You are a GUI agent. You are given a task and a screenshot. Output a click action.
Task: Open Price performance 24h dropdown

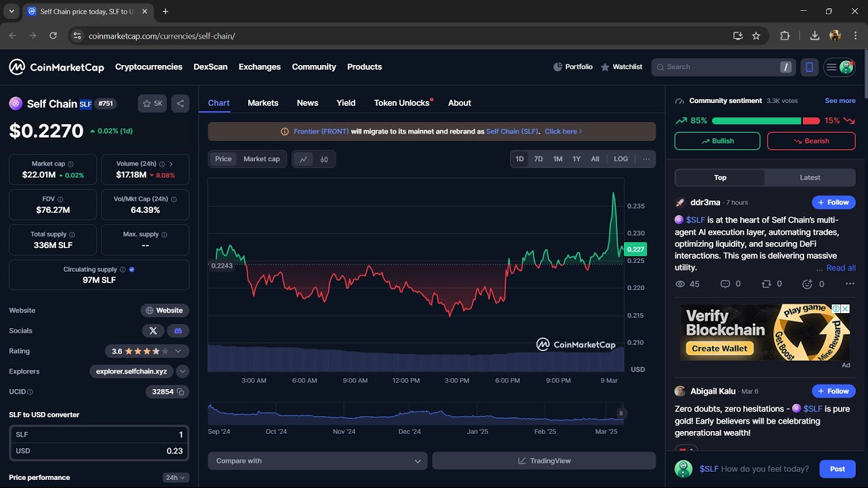[176, 478]
